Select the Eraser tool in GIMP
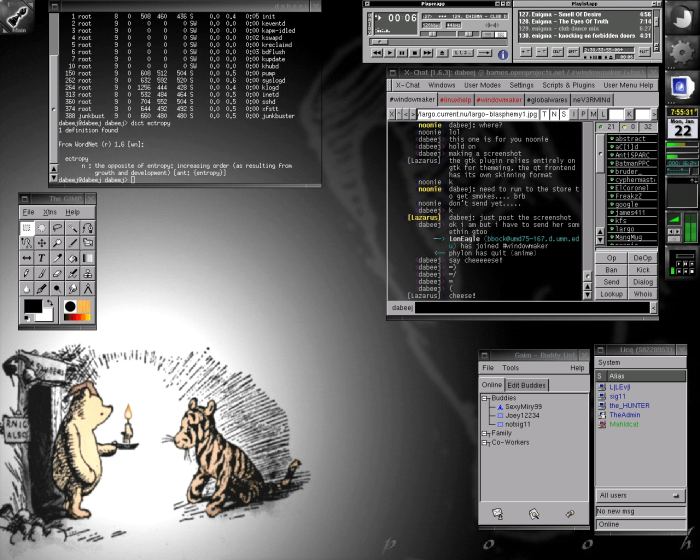Image resolution: width=700 pixels, height=560 pixels. 57,273
